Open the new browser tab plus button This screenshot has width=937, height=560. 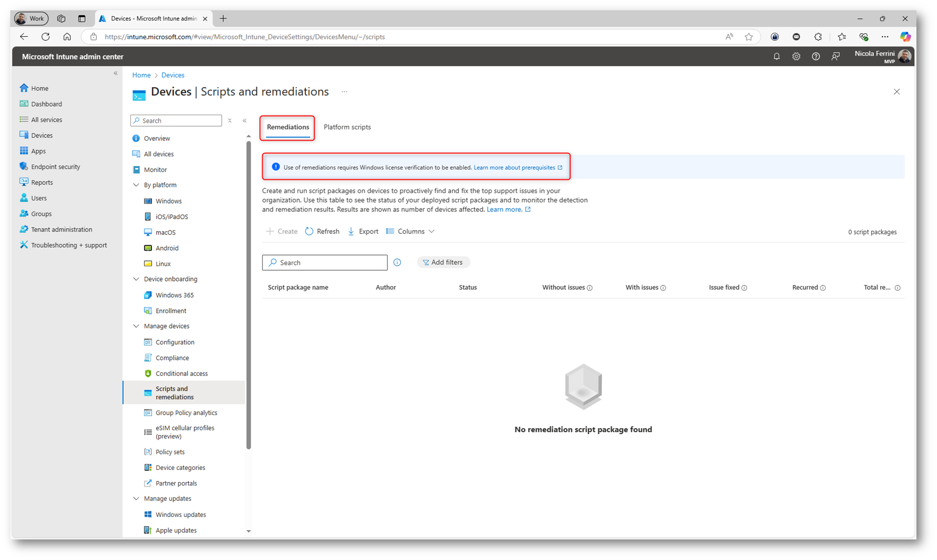[223, 19]
